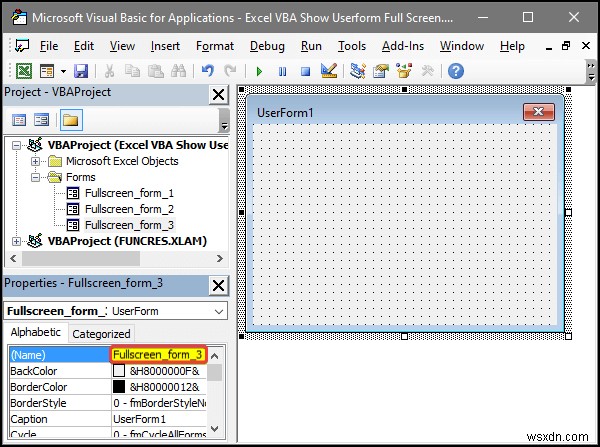Toggle Design Mode icon
This screenshot has height=447, width=600.
click(329, 71)
